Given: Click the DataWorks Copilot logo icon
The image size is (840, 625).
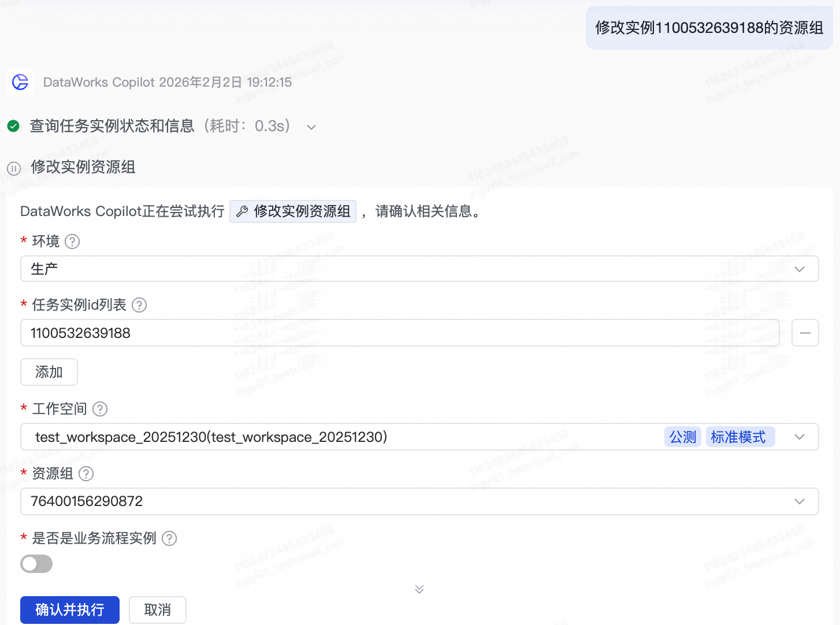Looking at the screenshot, I should click(20, 82).
